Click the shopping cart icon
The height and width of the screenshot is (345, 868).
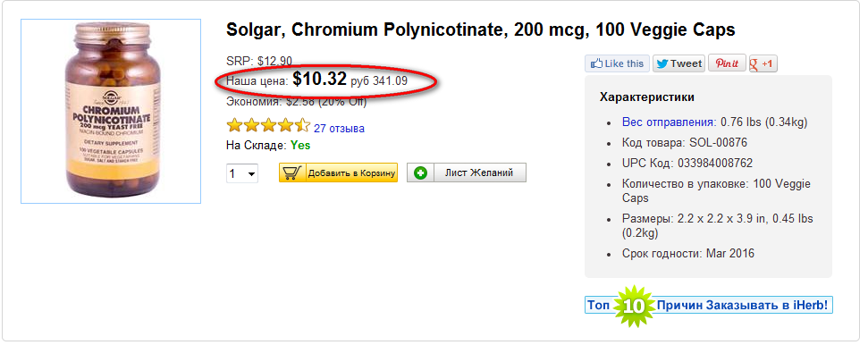point(291,172)
